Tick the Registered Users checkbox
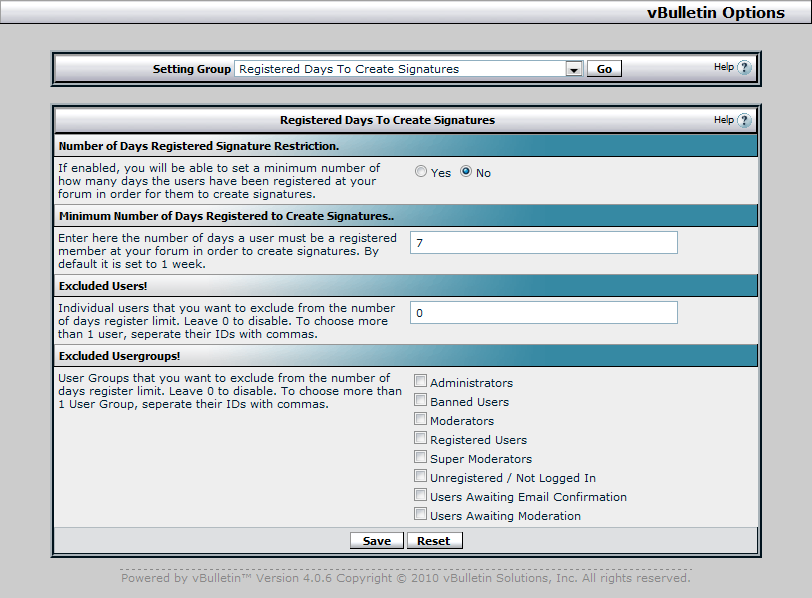The image size is (812, 598). (421, 439)
